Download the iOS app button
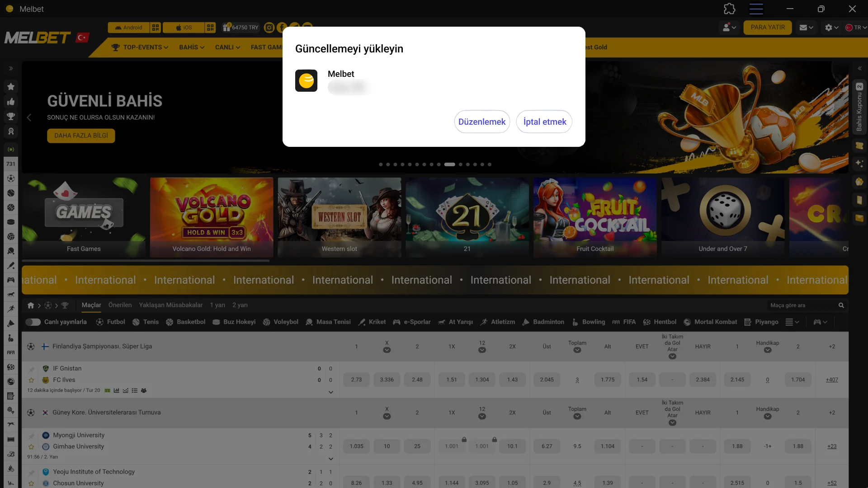The width and height of the screenshot is (868, 488). pyautogui.click(x=184, y=28)
